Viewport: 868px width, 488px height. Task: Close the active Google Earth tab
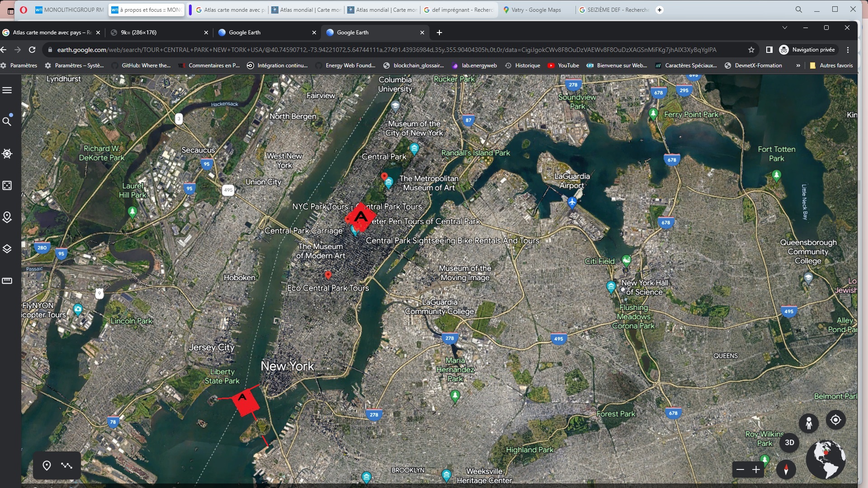click(x=422, y=33)
